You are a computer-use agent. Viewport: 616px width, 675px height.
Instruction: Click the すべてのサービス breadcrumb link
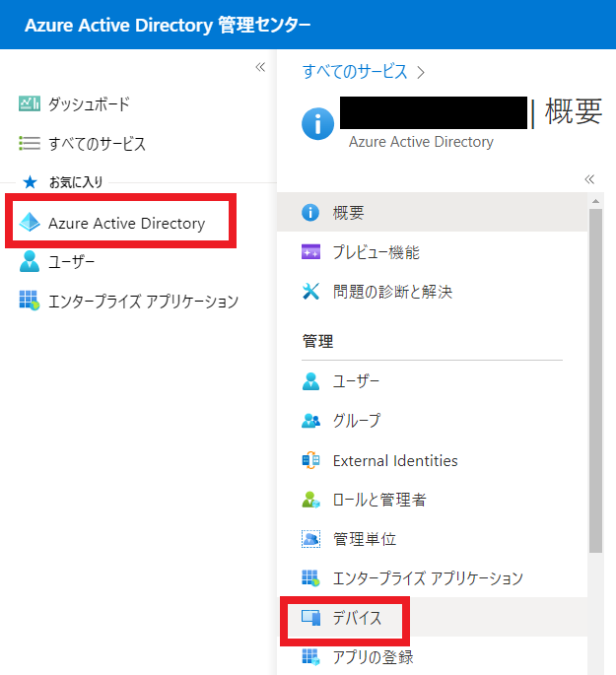click(355, 72)
